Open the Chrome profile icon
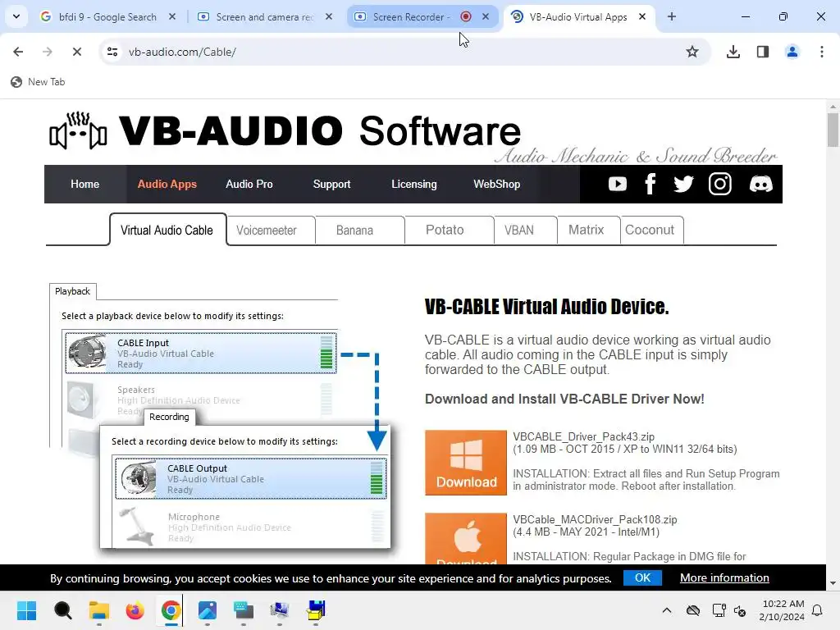 tap(792, 52)
